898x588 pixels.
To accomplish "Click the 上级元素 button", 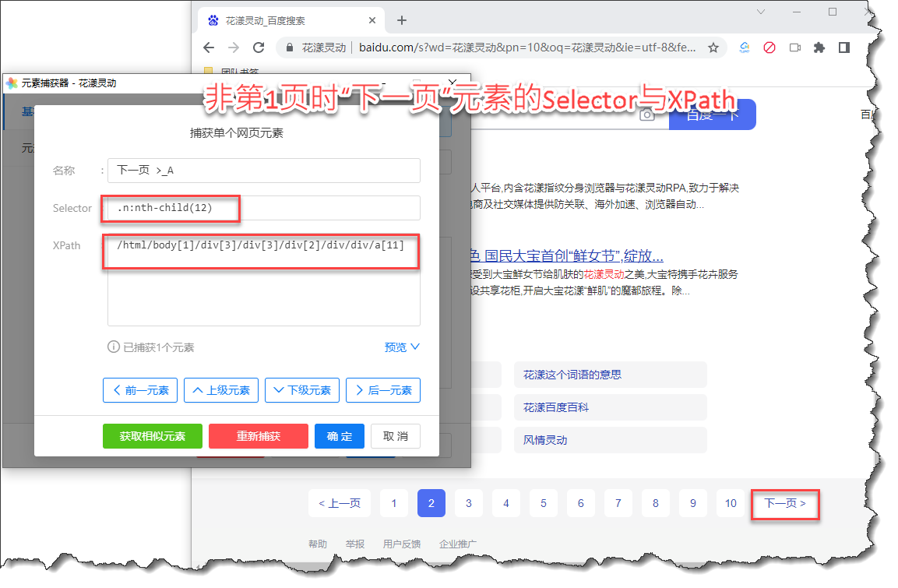I will tap(221, 390).
